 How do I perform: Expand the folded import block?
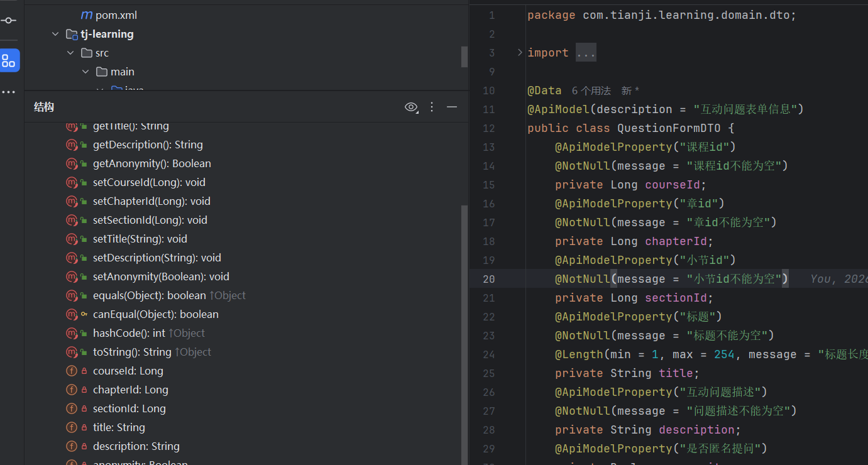520,53
